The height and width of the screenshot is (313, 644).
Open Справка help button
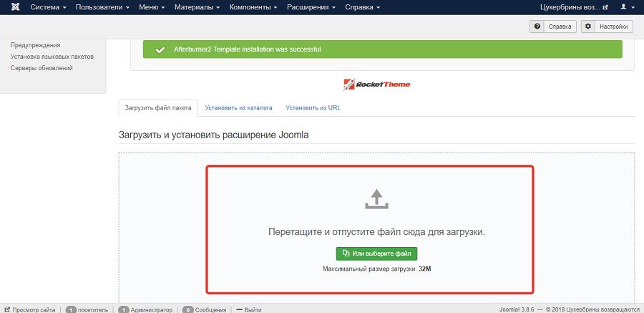tap(553, 27)
